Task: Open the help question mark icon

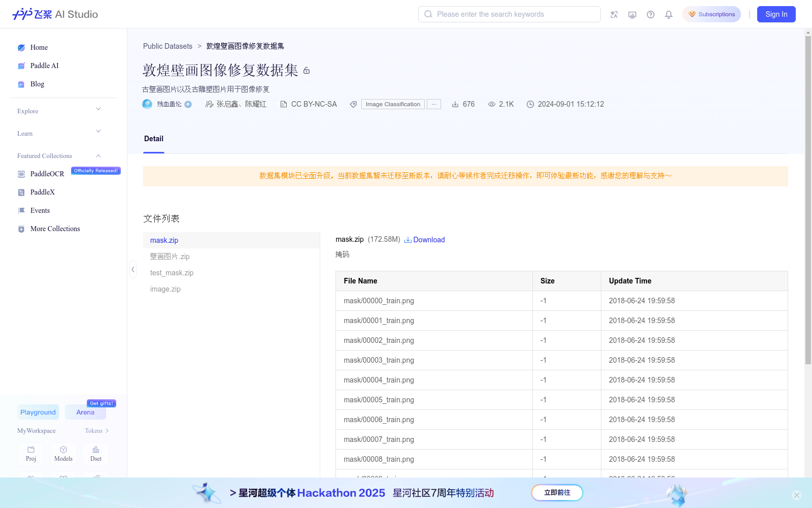Action: [651, 14]
